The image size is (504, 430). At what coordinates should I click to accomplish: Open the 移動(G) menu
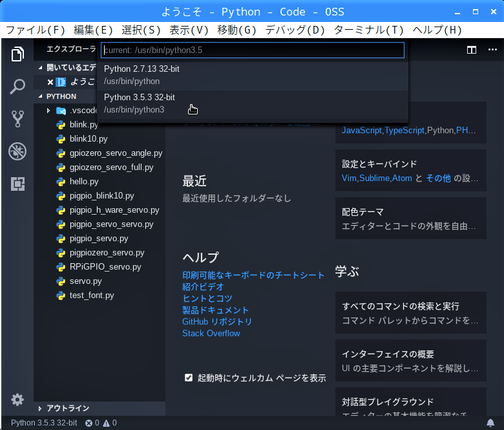coord(237,30)
